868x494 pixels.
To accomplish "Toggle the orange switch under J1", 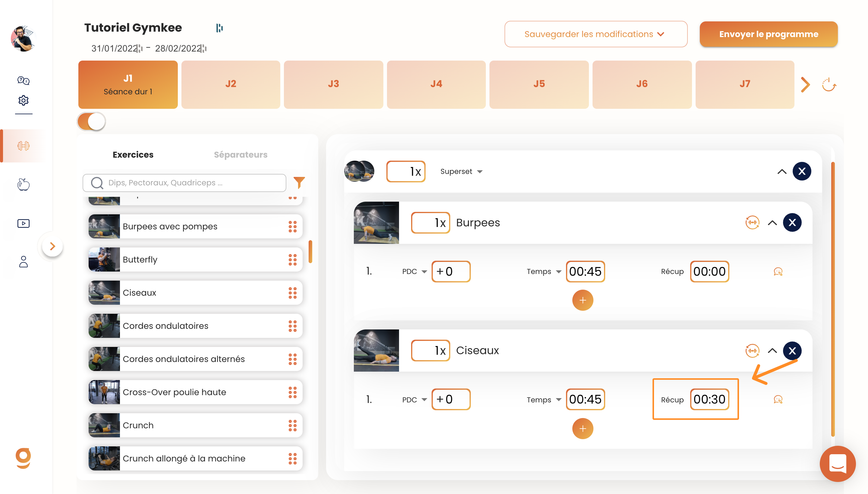I will tap(91, 121).
